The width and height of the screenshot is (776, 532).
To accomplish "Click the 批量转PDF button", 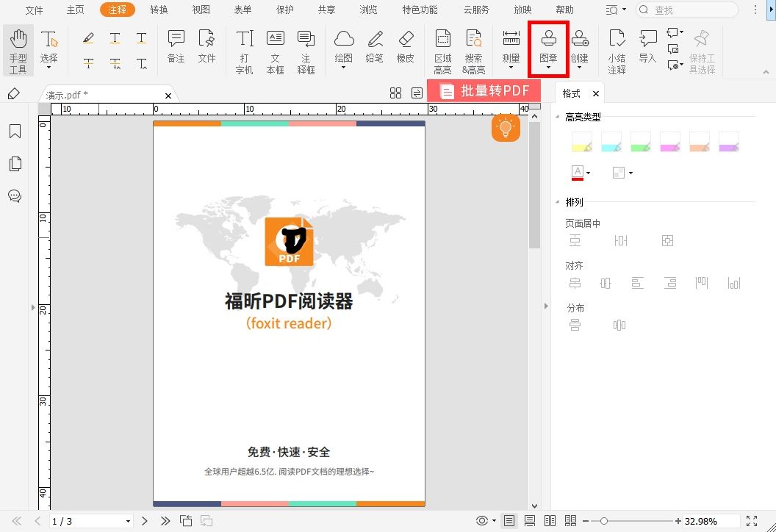I will (x=492, y=91).
